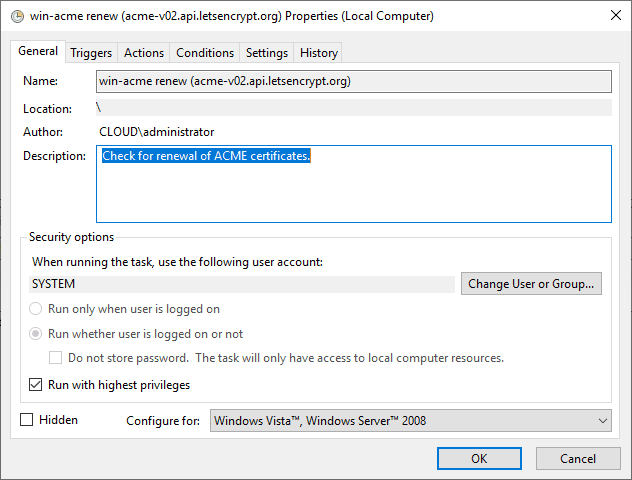632x480 pixels.
Task: Uncheck Run with highest privileges
Action: point(37,385)
